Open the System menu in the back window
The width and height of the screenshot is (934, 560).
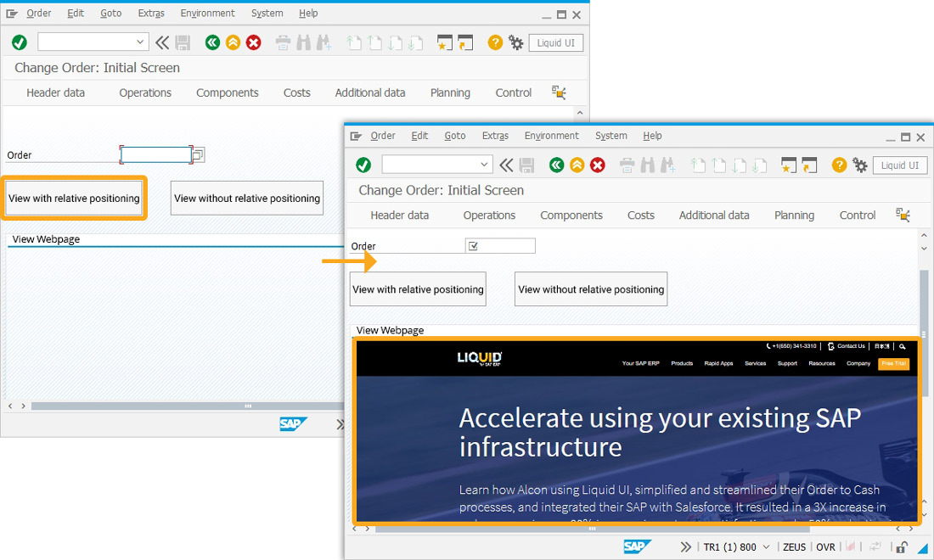[267, 13]
